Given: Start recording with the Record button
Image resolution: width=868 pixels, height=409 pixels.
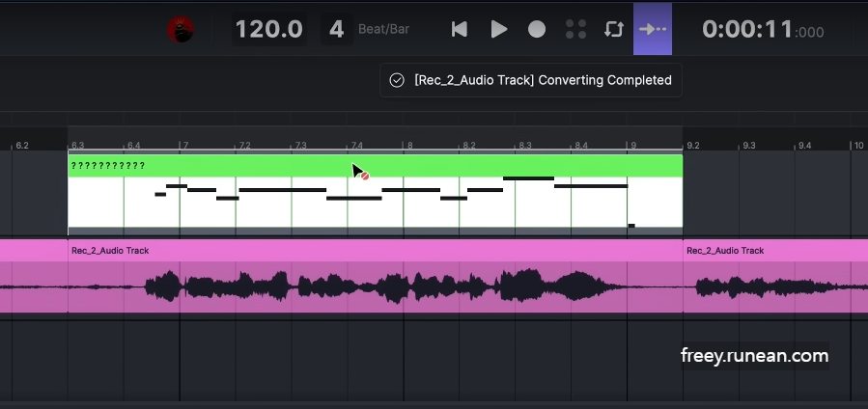Looking at the screenshot, I should (537, 29).
